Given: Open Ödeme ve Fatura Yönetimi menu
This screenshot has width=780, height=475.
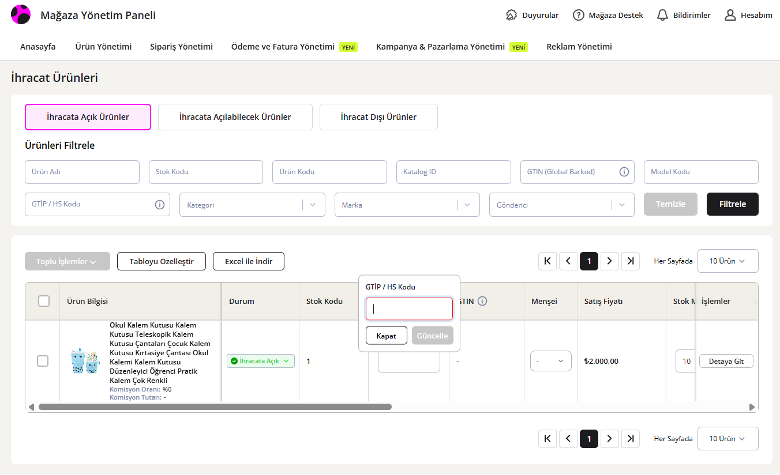Looking at the screenshot, I should (x=283, y=47).
